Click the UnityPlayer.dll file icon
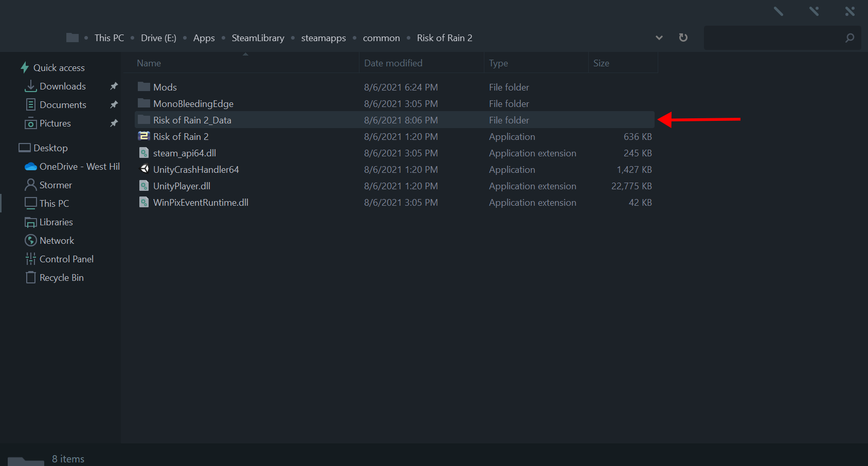Viewport: 868px width, 466px height. [144, 186]
